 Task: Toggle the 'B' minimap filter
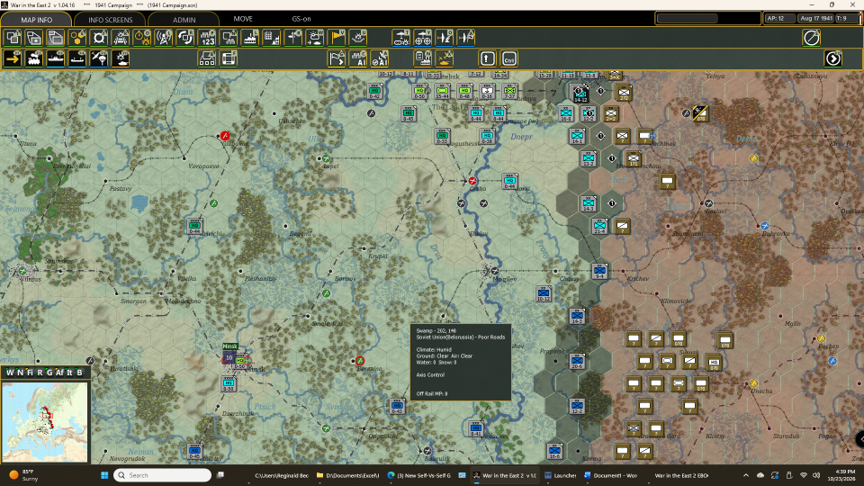79,372
